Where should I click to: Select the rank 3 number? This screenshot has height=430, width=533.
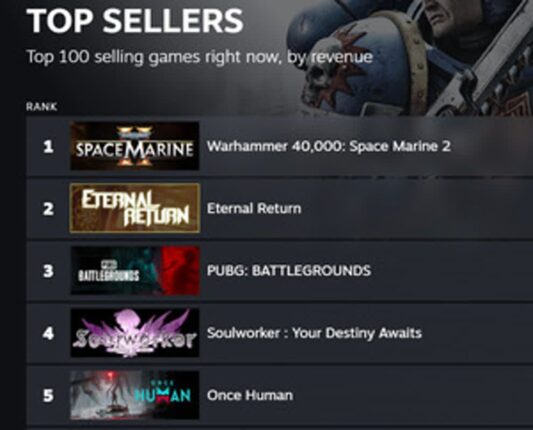(x=48, y=271)
